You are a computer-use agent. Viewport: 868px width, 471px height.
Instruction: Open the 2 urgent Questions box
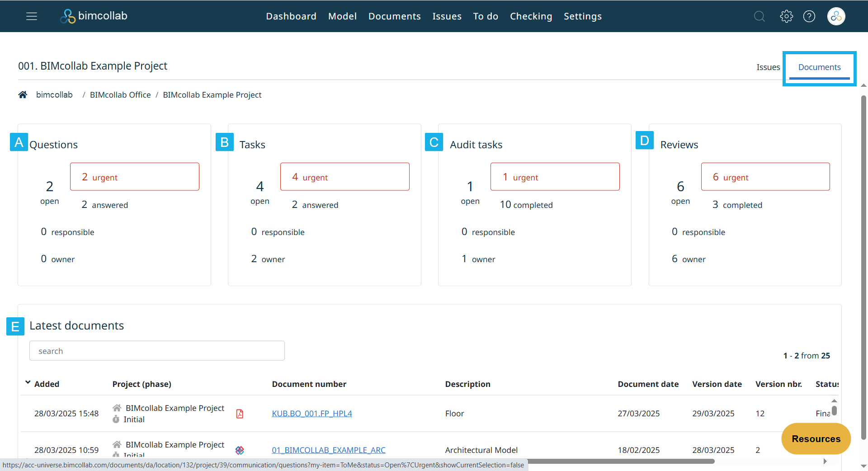[135, 177]
